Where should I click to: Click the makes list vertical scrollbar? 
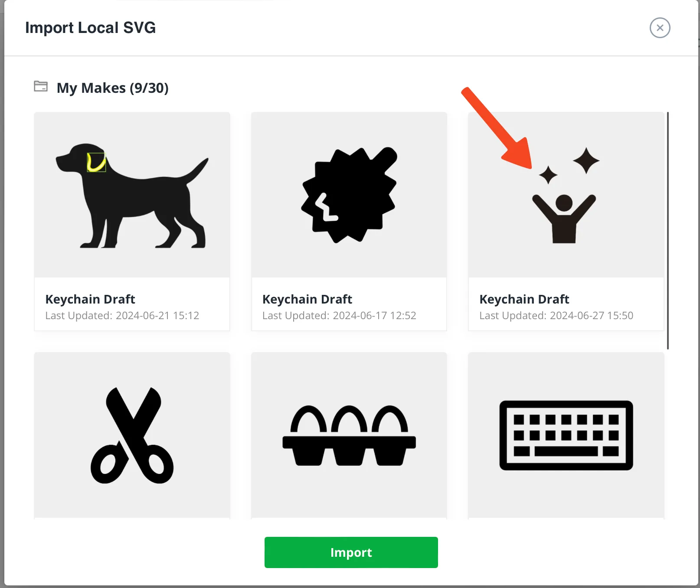pyautogui.click(x=667, y=230)
